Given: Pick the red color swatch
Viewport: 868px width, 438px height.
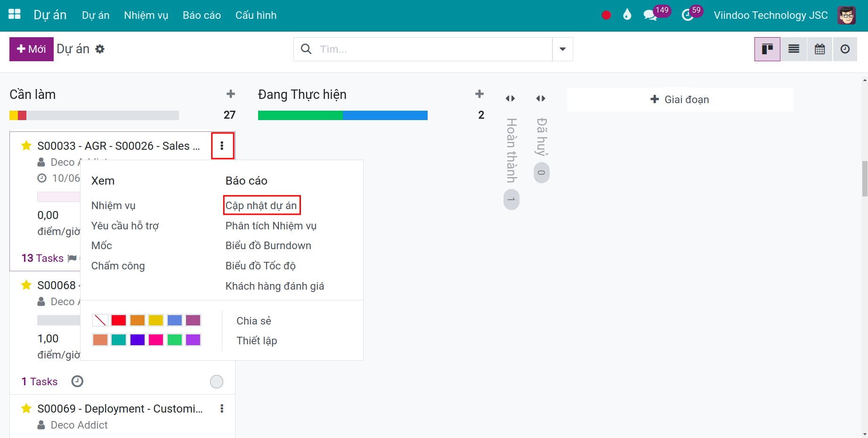Looking at the screenshot, I should point(119,320).
